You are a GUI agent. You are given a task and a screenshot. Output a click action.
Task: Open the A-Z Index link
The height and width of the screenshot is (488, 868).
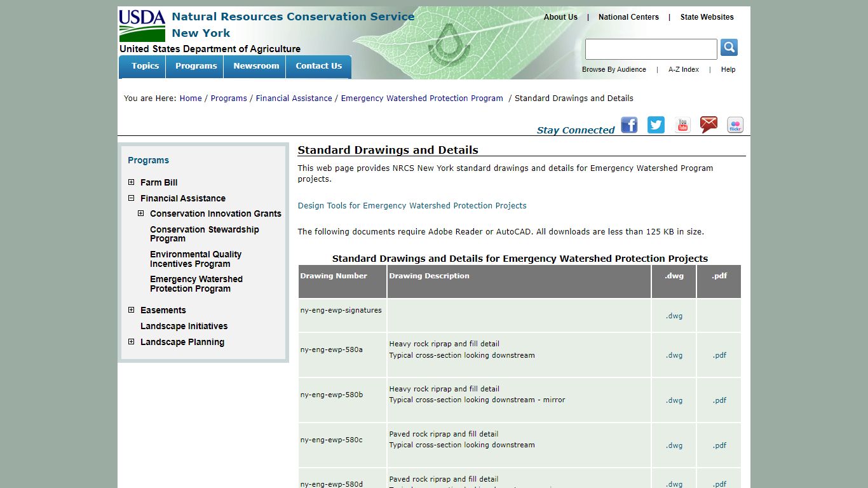[x=684, y=70]
